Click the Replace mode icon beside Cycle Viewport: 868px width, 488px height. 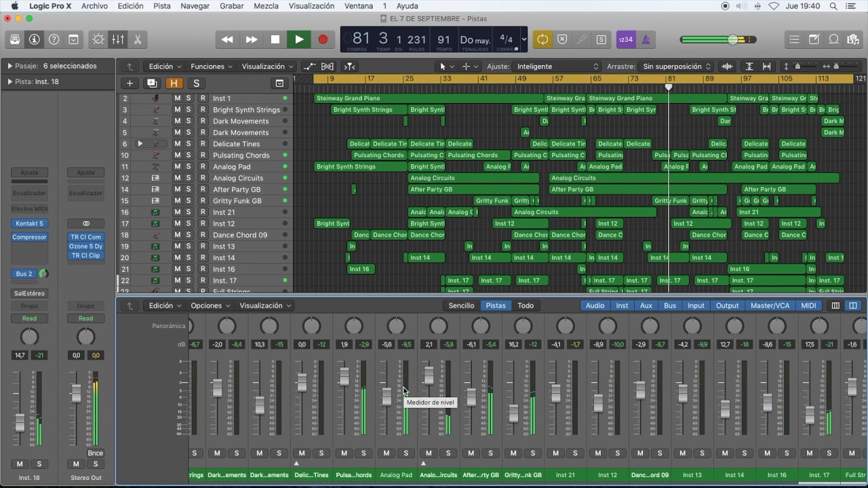(x=562, y=39)
